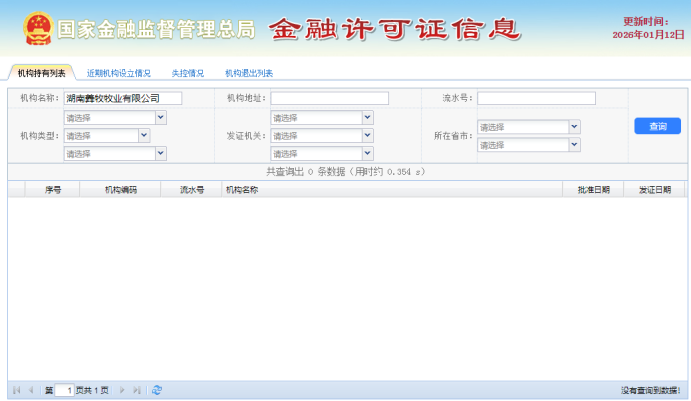Sort by 批准日期 column header
This screenshot has width=691, height=401.
click(x=594, y=190)
